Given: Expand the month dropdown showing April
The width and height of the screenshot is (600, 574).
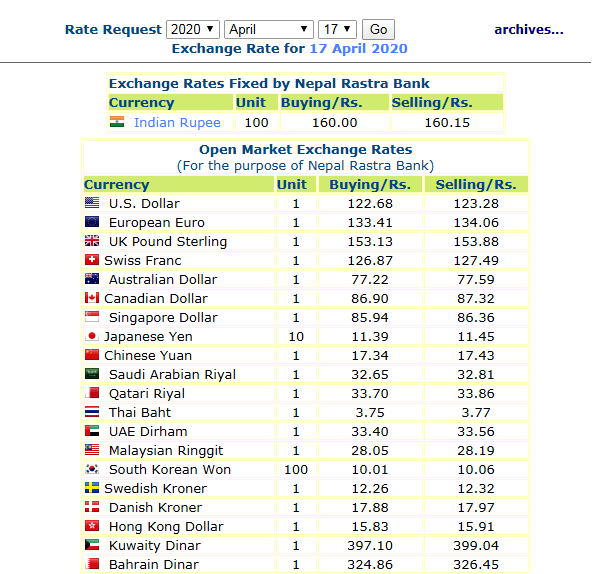Looking at the screenshot, I should click(268, 29).
